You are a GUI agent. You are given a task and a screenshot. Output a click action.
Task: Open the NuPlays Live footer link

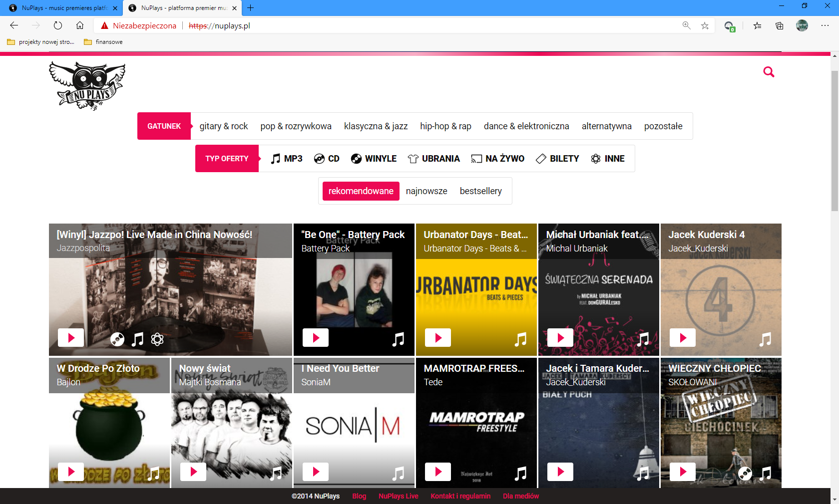(x=398, y=496)
